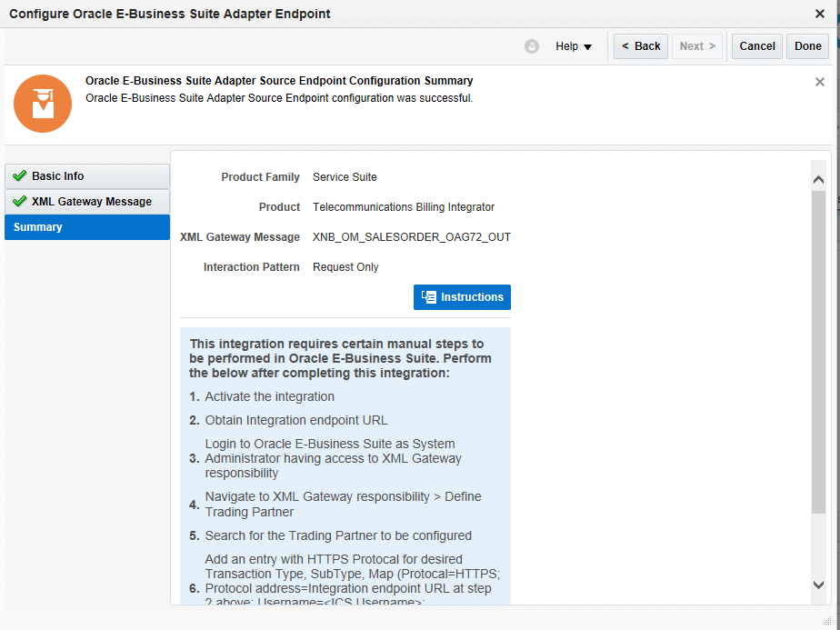
Task: Click the Product field label
Action: pyautogui.click(x=279, y=206)
